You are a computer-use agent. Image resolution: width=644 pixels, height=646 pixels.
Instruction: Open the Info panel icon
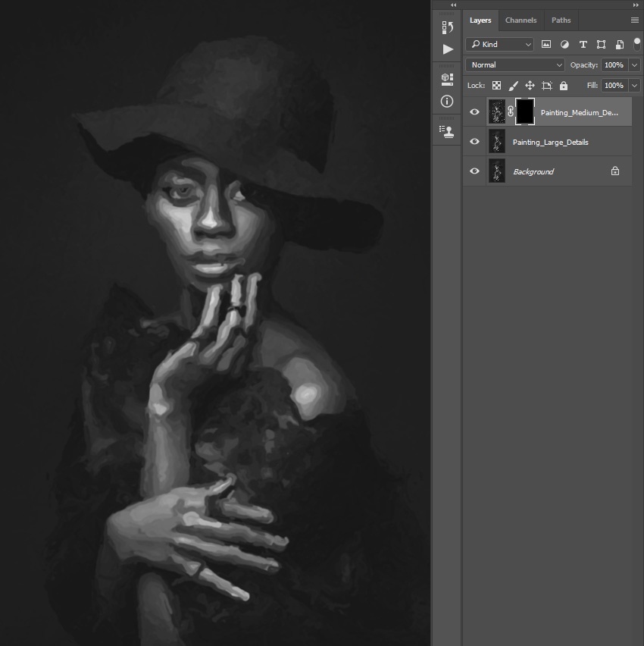447,102
